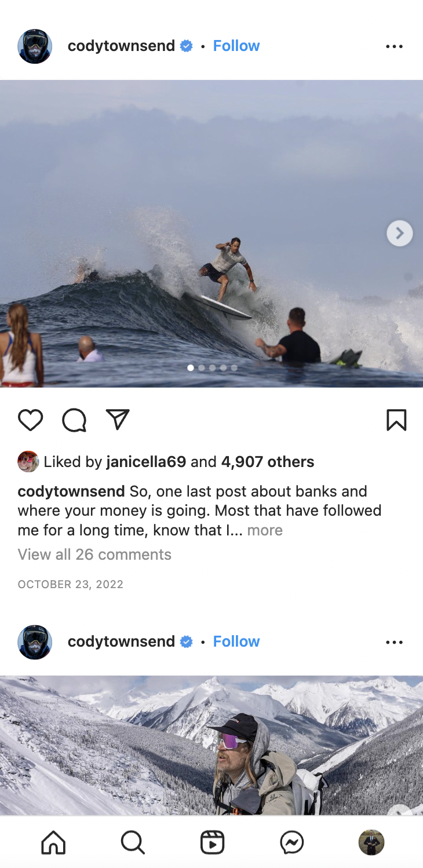Advance carousel with the next arrow

click(x=399, y=233)
